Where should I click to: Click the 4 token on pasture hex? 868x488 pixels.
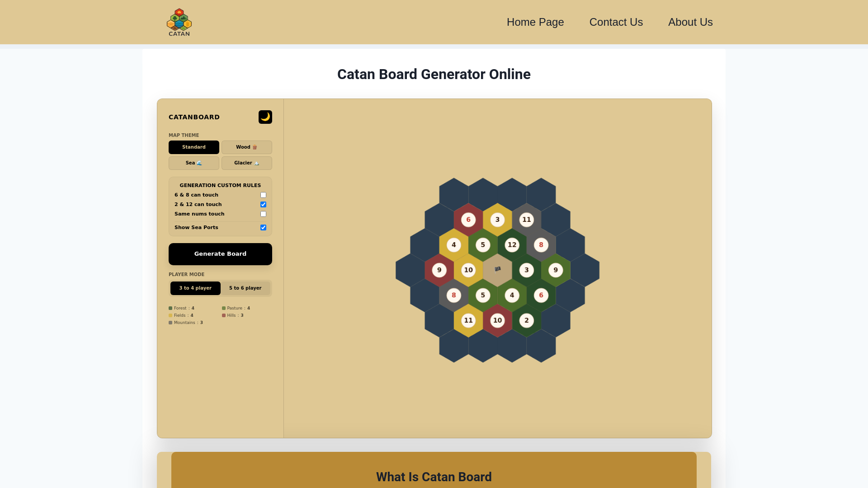coord(512,296)
